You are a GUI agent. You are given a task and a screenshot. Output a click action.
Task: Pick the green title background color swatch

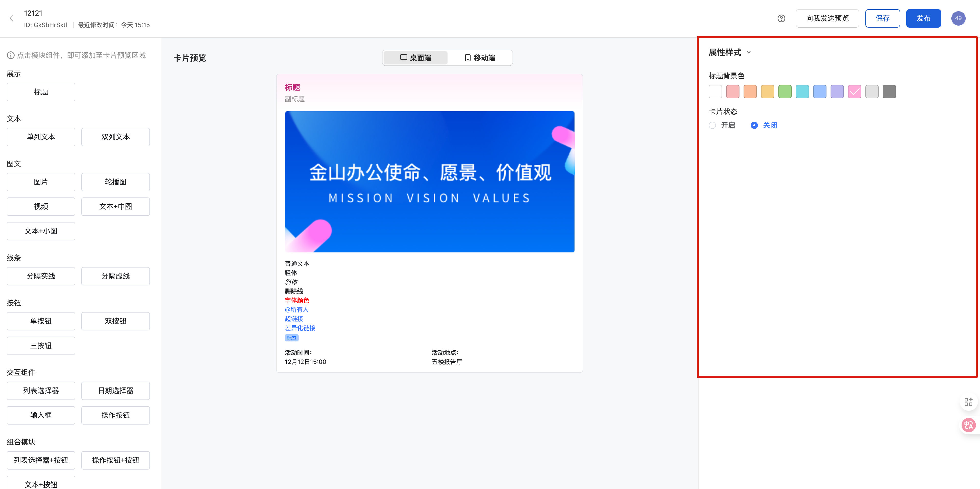click(785, 91)
